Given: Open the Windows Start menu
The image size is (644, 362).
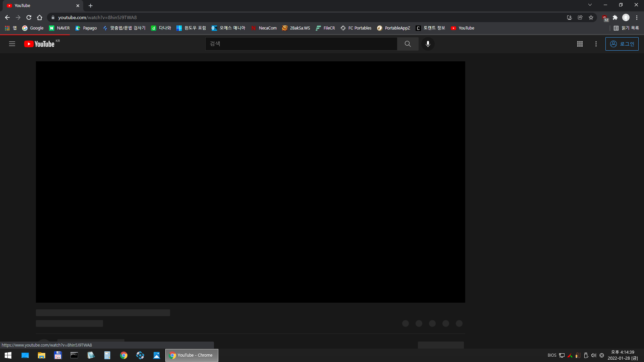Looking at the screenshot, I should [8, 355].
